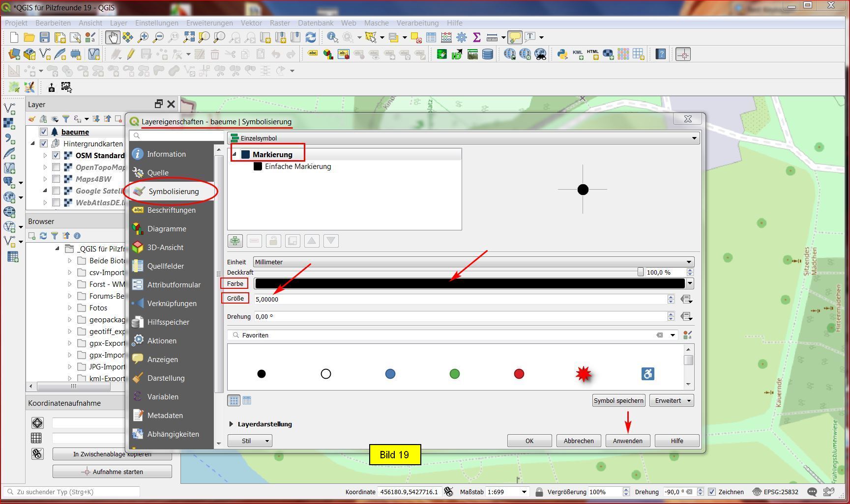The height and width of the screenshot is (504, 850).
Task: Click the green add symbol layer button
Action: [x=235, y=241]
